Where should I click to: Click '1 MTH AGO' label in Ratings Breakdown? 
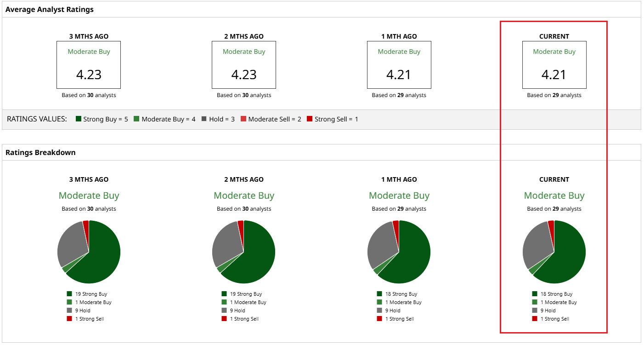click(399, 179)
